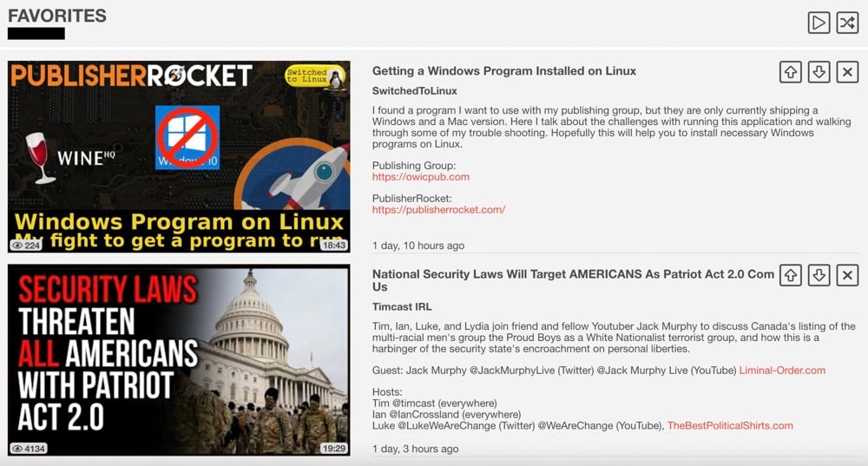Open the Timcast IRL channel
The width and height of the screenshot is (868, 466).
(x=402, y=306)
